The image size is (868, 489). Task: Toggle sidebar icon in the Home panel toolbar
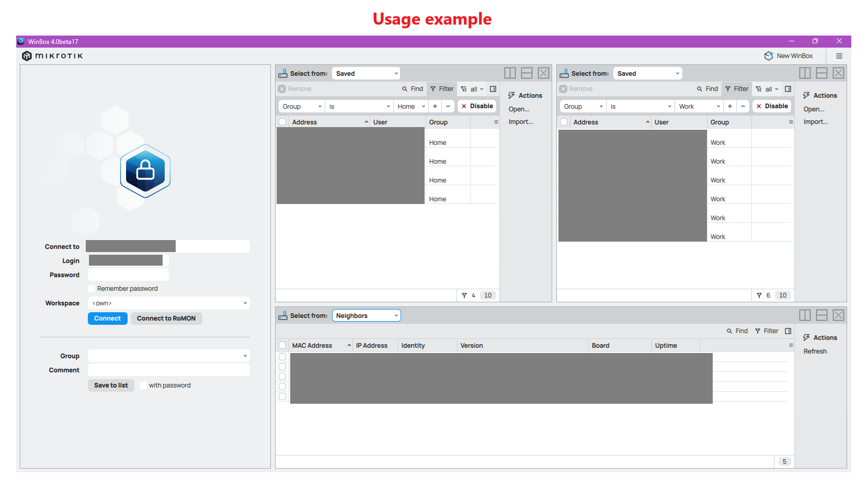pos(493,89)
